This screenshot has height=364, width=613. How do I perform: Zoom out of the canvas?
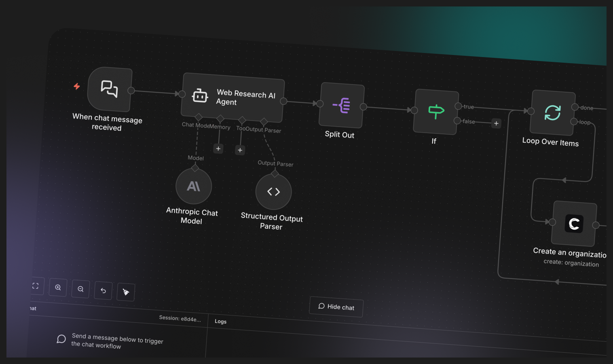click(x=81, y=289)
